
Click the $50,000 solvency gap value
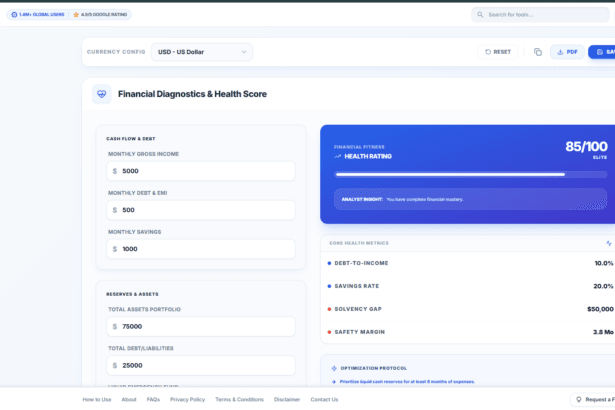pos(600,309)
